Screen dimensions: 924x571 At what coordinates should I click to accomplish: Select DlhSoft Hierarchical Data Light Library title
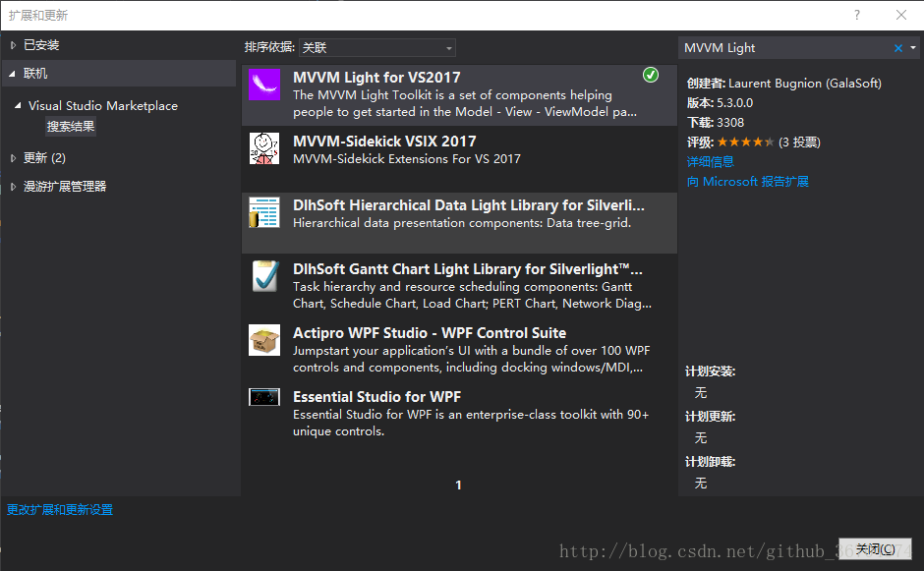click(x=469, y=205)
